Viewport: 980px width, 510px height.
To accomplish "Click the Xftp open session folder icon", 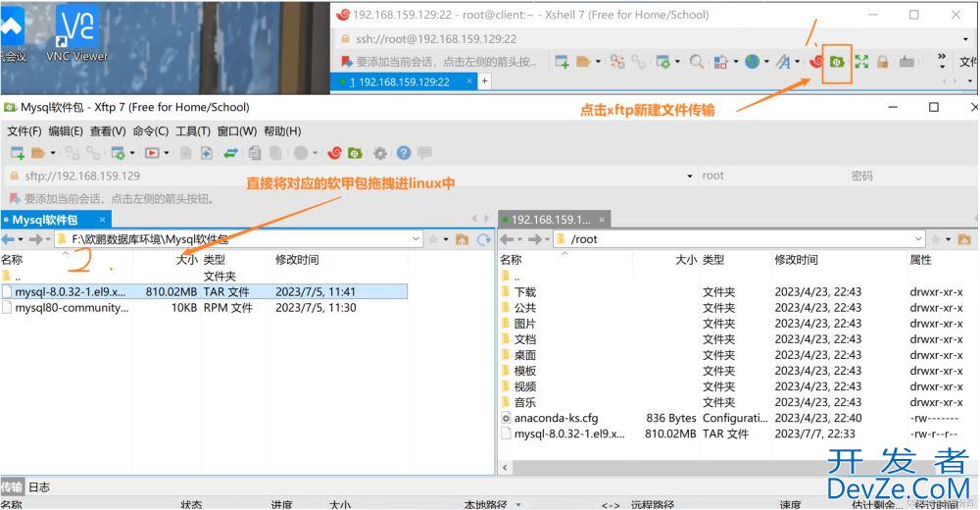I will point(38,153).
